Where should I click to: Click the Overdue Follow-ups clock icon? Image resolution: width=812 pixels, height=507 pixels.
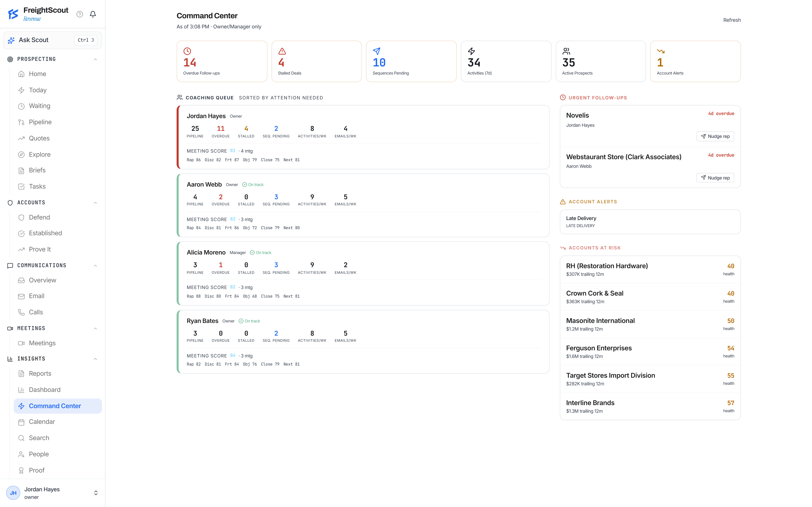tap(187, 51)
